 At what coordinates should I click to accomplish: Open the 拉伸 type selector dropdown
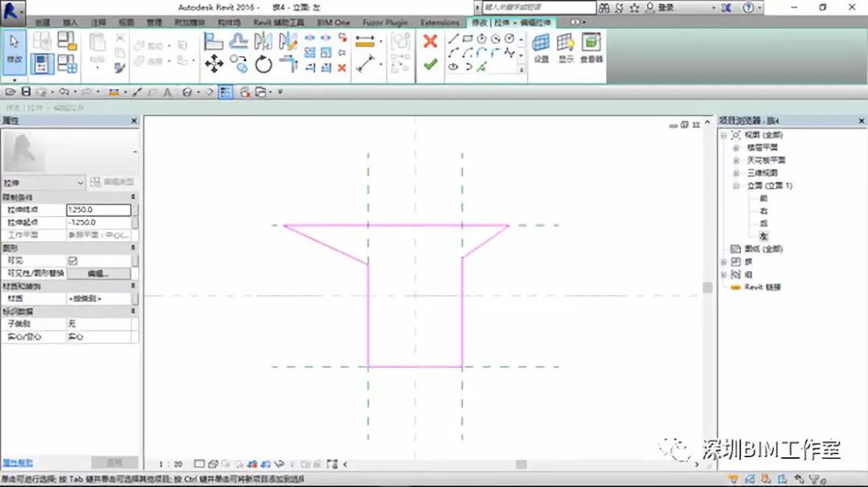[44, 182]
